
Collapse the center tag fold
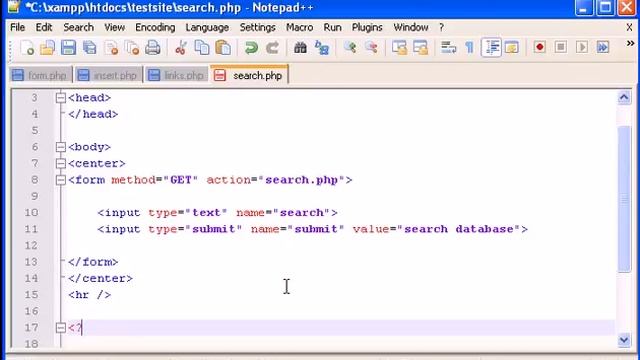61,163
